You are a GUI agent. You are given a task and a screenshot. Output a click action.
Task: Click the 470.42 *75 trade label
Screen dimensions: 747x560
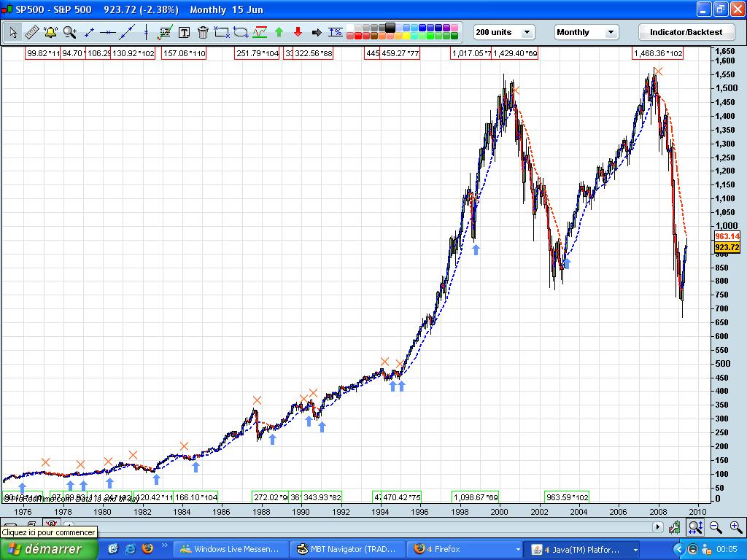[x=402, y=497]
